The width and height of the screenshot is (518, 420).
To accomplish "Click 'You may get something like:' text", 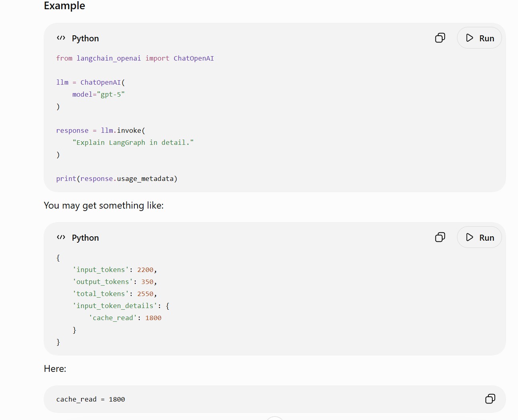I will click(x=104, y=205).
